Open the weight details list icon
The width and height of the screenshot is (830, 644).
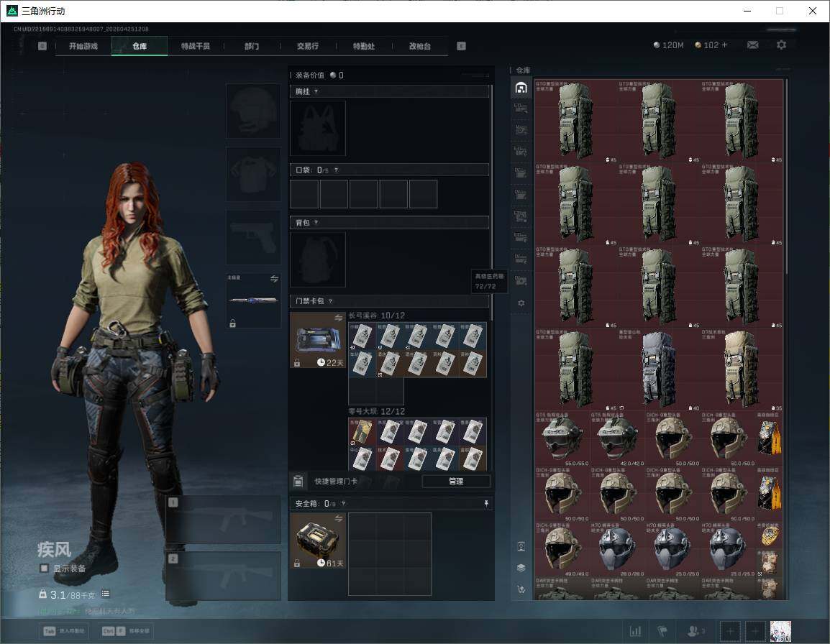(105, 594)
